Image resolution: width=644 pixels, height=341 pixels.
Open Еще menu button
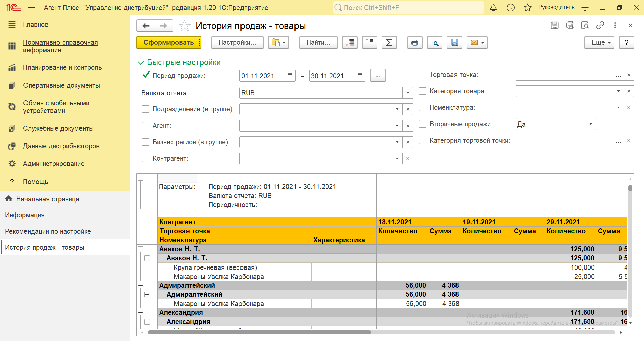point(599,43)
